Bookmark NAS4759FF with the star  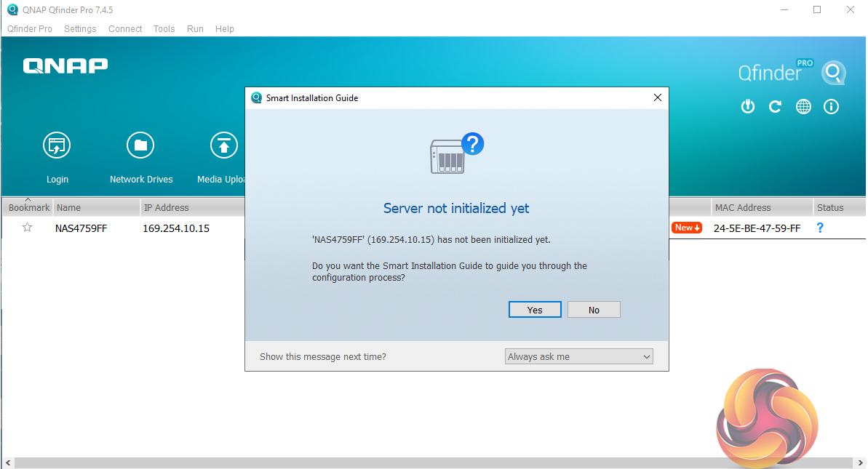(x=27, y=228)
